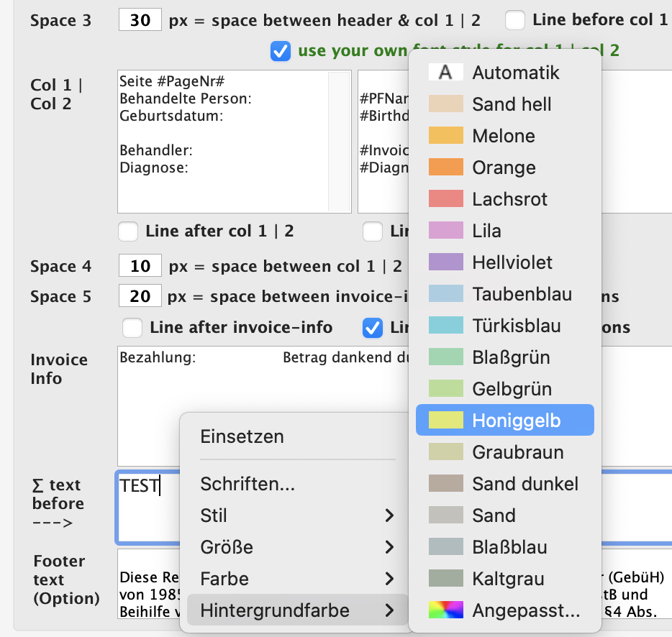This screenshot has width=672, height=637.
Task: Pick the Melone background color
Action: point(445,136)
